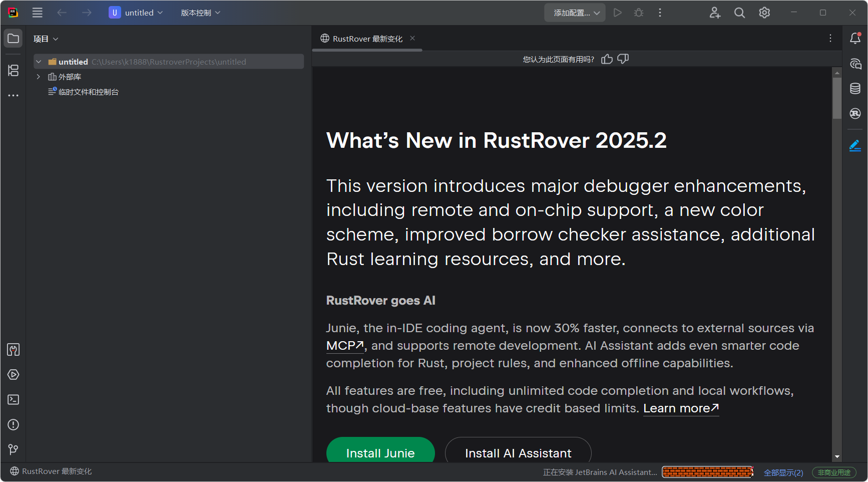This screenshot has width=868, height=482.
Task: Click the scroll up arrow
Action: 837,73
